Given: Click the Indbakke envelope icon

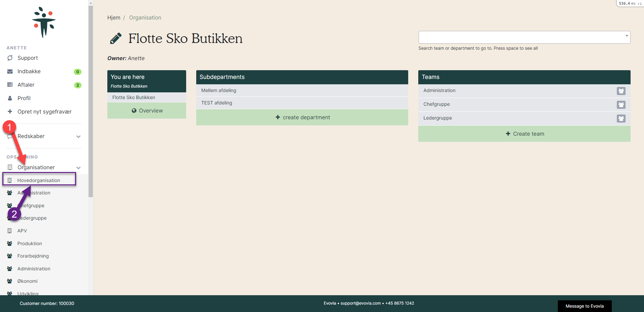Looking at the screenshot, I should point(10,72).
